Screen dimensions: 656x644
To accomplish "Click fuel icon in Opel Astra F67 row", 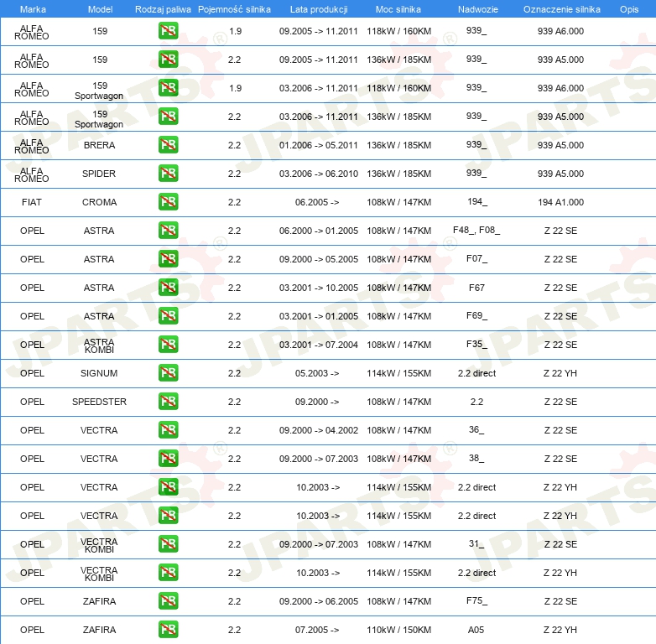I will click(168, 288).
